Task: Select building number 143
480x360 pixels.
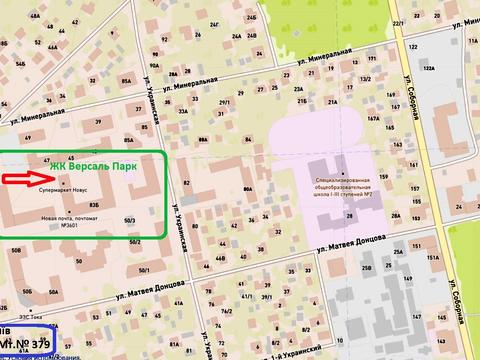Action: tap(441, 341)
